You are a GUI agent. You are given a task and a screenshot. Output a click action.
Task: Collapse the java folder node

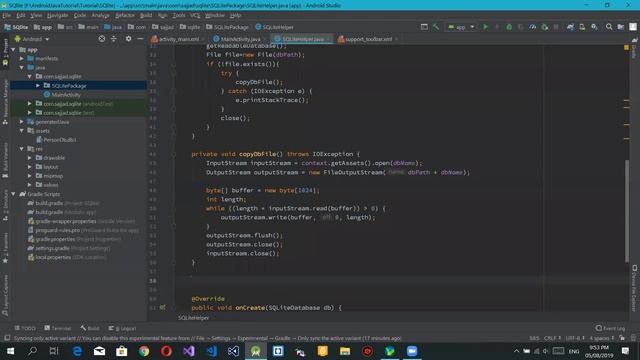[x=22, y=67]
